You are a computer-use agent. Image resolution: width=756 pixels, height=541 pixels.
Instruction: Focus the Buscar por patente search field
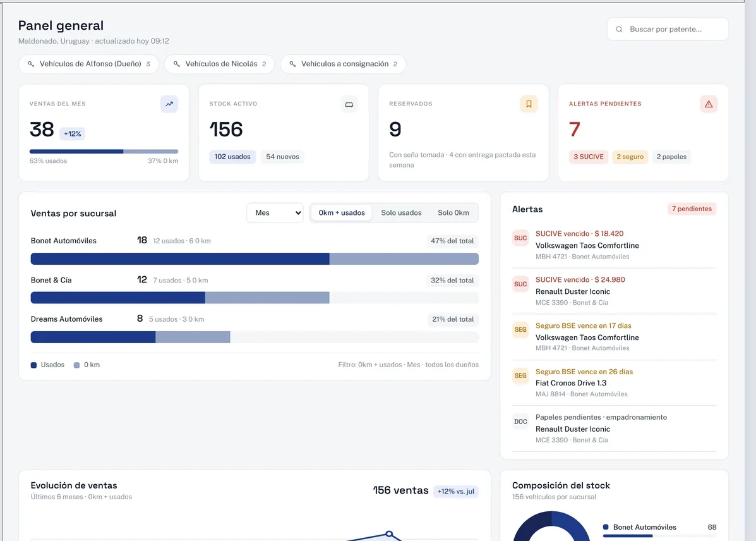point(668,30)
